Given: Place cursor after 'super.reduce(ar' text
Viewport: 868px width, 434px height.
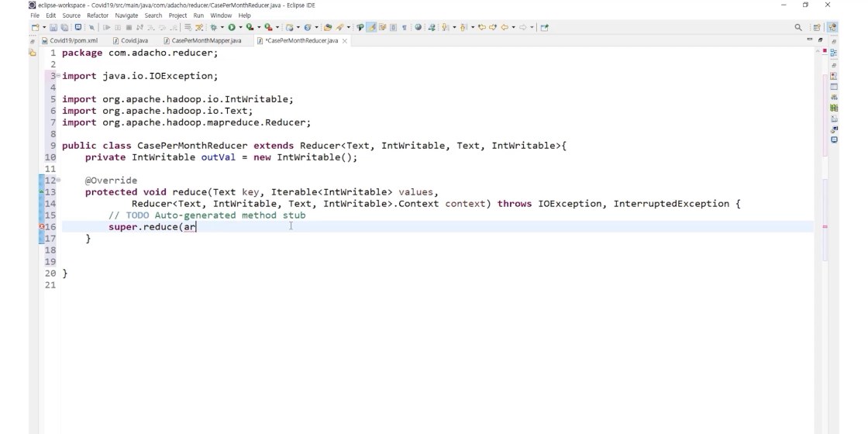Looking at the screenshot, I should [197, 227].
